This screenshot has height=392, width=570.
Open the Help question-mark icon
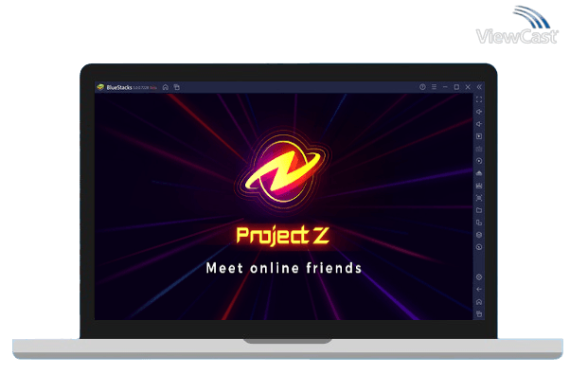click(x=422, y=87)
